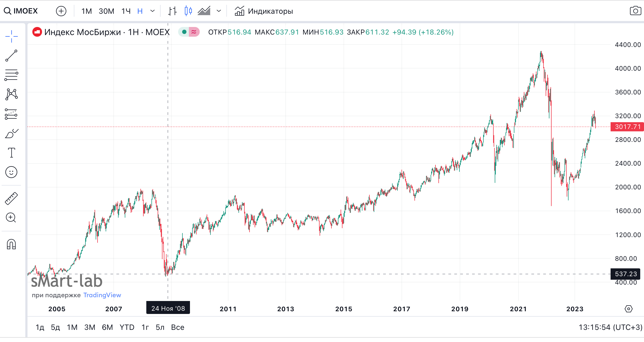Click the ОТКР open value 516.94

[230, 32]
